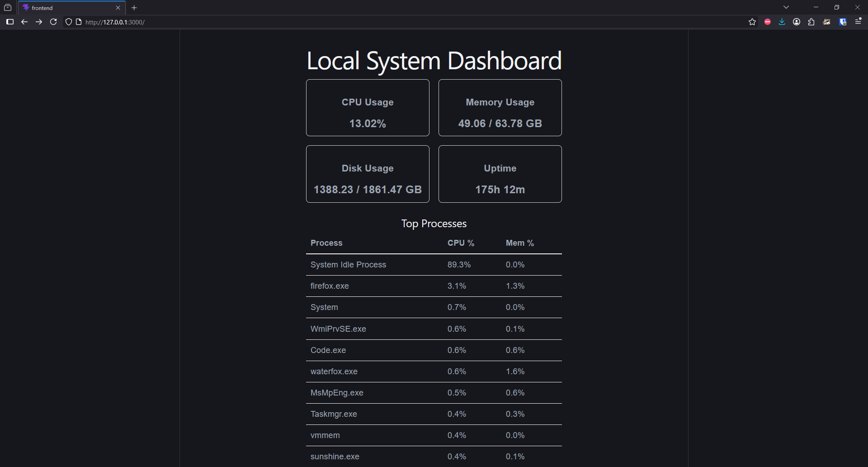Click Taskmgr.exe's 0.3% memory cell
Viewport: 868px width, 467px height.
pos(515,414)
